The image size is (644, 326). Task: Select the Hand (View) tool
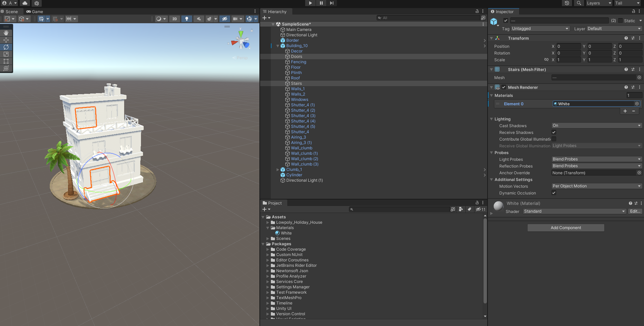[x=6, y=33]
